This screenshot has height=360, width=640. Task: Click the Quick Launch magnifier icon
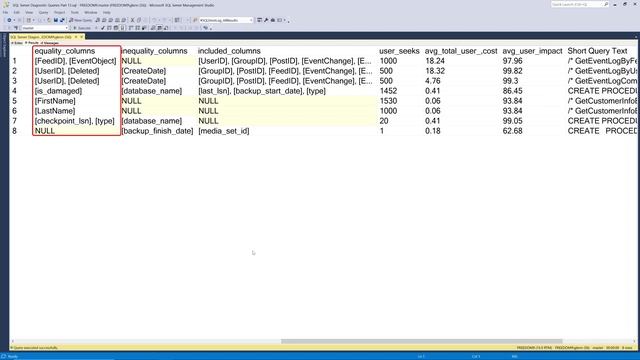tap(606, 4)
